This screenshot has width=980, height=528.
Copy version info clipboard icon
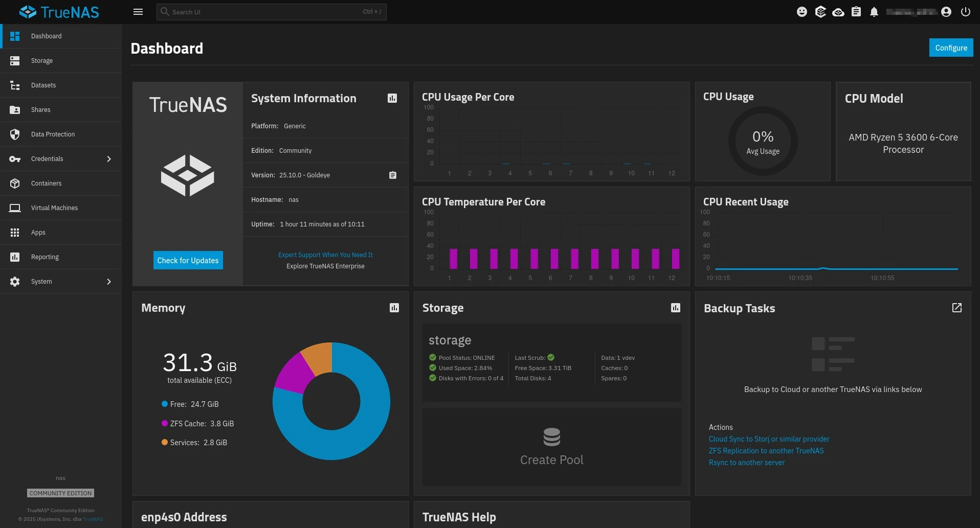[392, 175]
